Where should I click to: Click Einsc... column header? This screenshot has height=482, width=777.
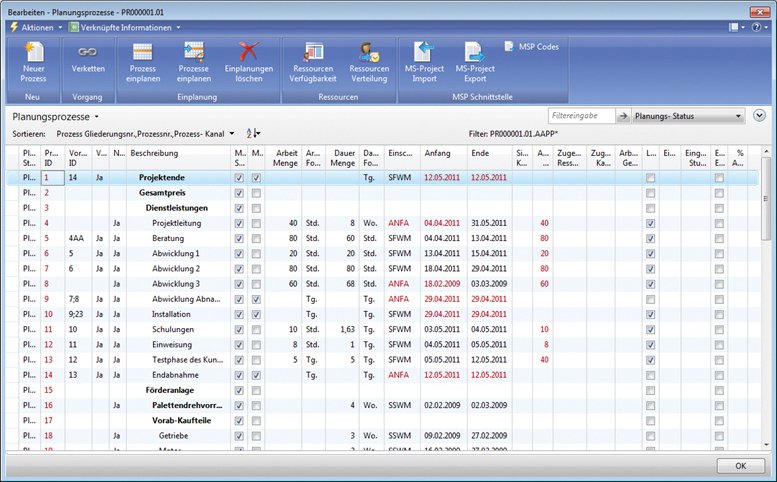(x=402, y=158)
